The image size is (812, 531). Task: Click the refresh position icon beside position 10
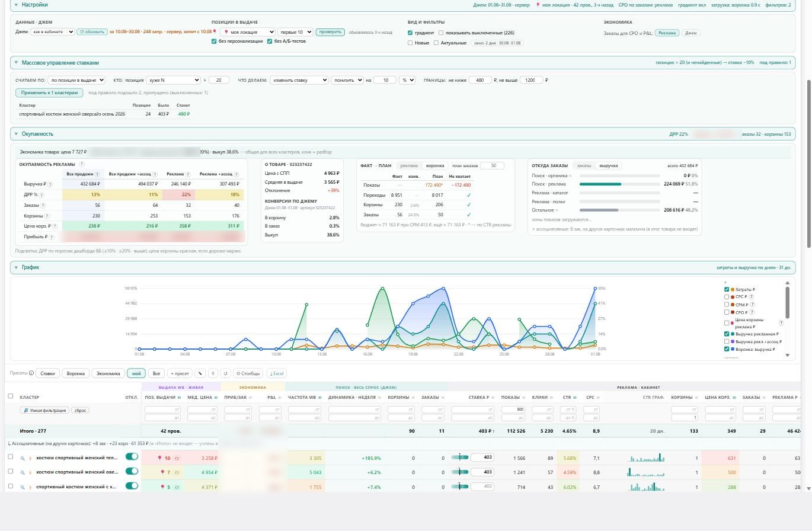[x=177, y=458]
